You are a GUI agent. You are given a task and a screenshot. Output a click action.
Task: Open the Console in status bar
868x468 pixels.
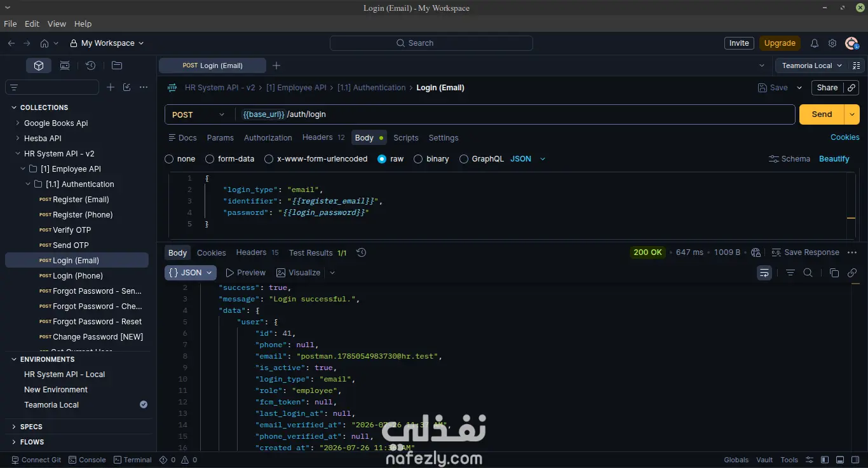[x=87, y=460]
